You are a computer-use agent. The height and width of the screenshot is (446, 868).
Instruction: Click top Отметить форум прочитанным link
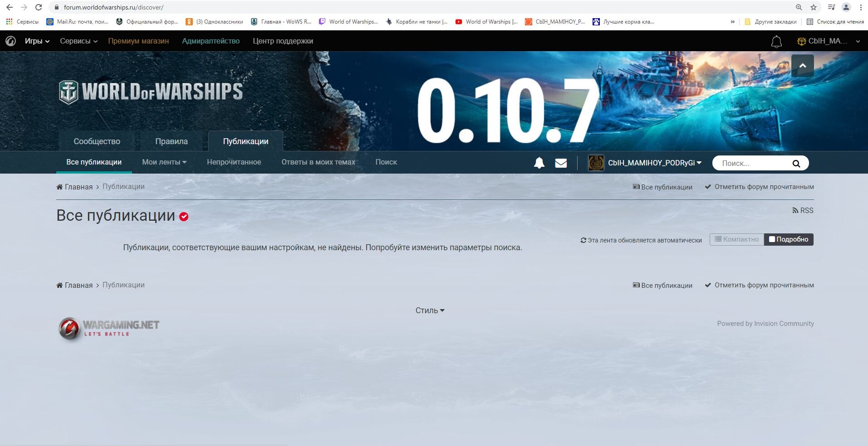(x=759, y=187)
